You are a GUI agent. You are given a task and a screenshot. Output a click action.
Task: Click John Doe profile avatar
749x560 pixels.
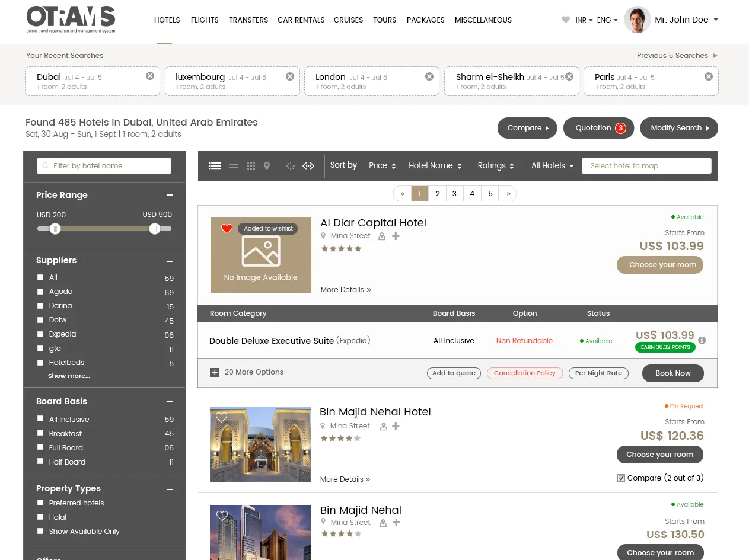point(638,20)
